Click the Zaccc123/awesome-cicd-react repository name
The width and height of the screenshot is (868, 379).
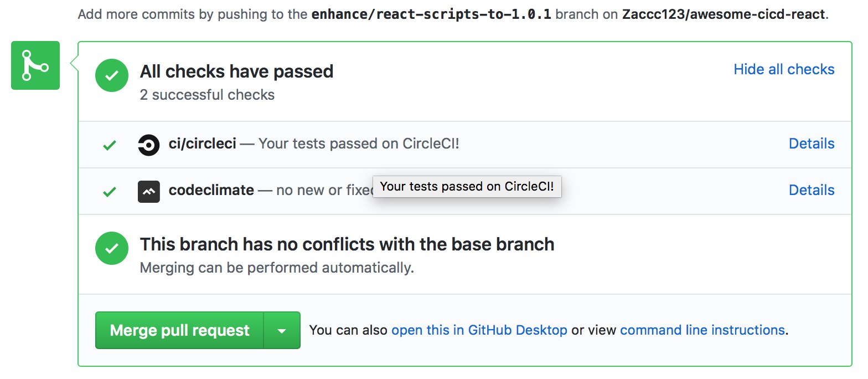pos(725,14)
